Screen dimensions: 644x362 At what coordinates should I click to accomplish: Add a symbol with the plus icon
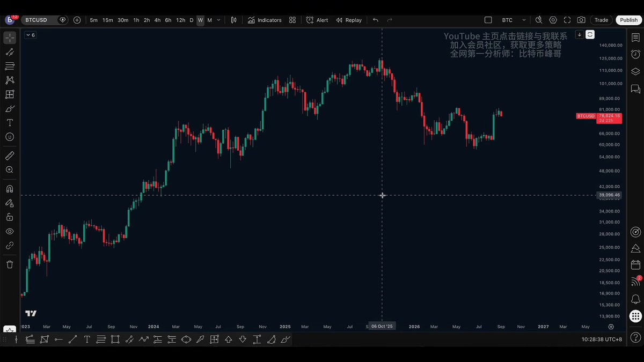click(x=77, y=20)
